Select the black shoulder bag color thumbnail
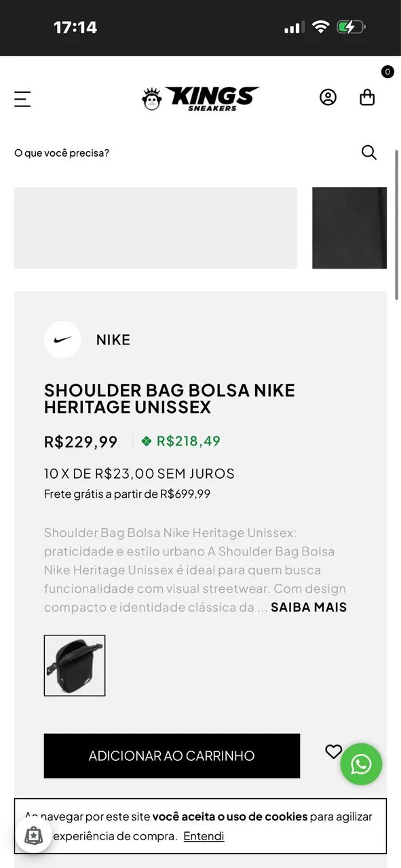 (75, 665)
